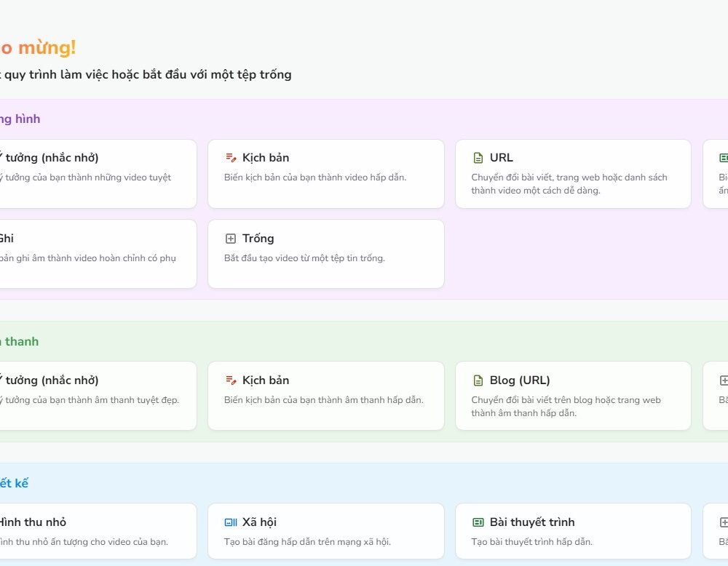Click the Bài thuyết trình presentation icon
Screen dimensions: 728x566
[478, 522]
